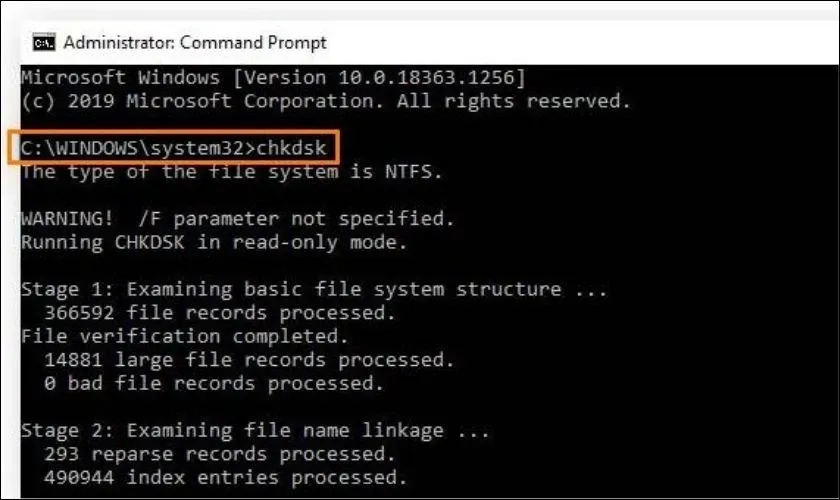Click the Microsoft Windows version line

(x=270, y=77)
